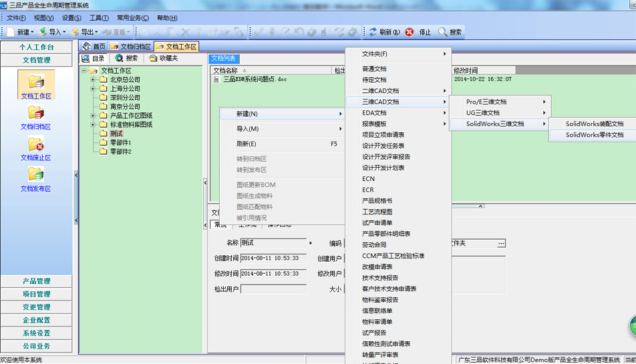Click the 搜索 magnifier toolbar icon
Image resolution: width=636 pixels, height=364 pixels.
pos(442,32)
